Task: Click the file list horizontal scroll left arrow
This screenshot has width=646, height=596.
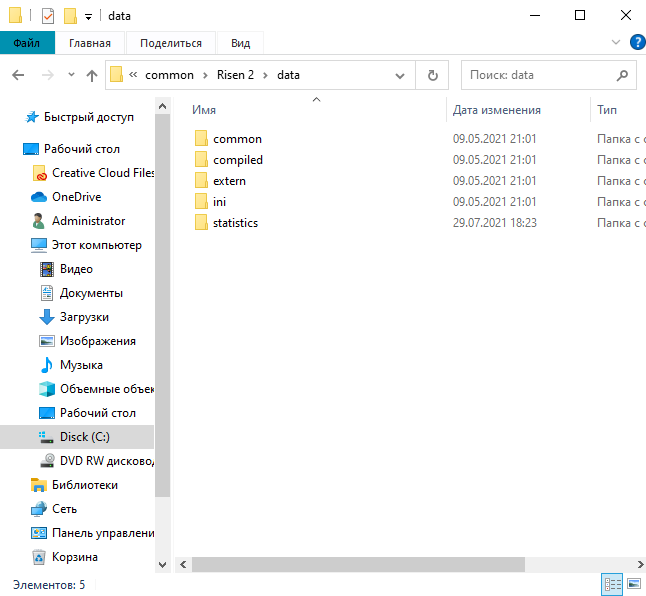Action: pos(183,564)
